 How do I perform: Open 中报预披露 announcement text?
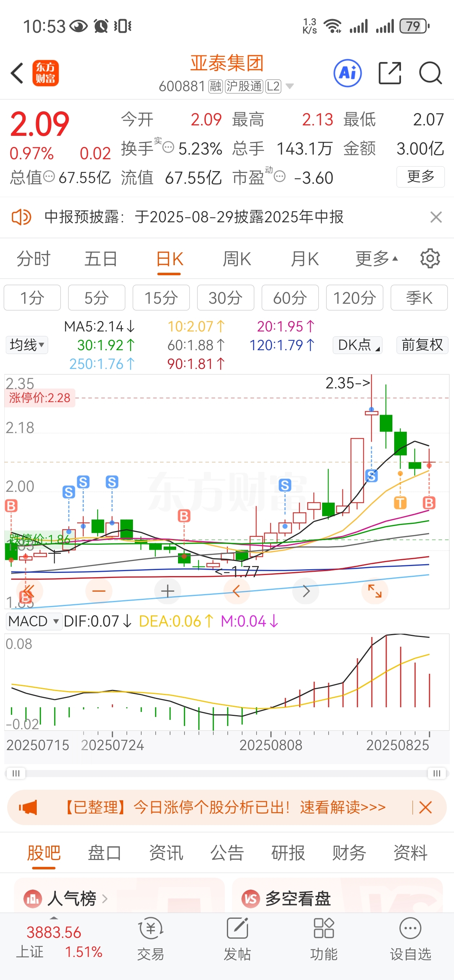pos(194,217)
